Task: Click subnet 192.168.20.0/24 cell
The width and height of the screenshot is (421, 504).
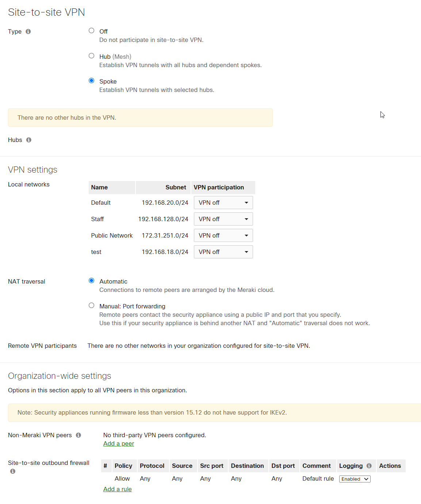Action: (165, 203)
